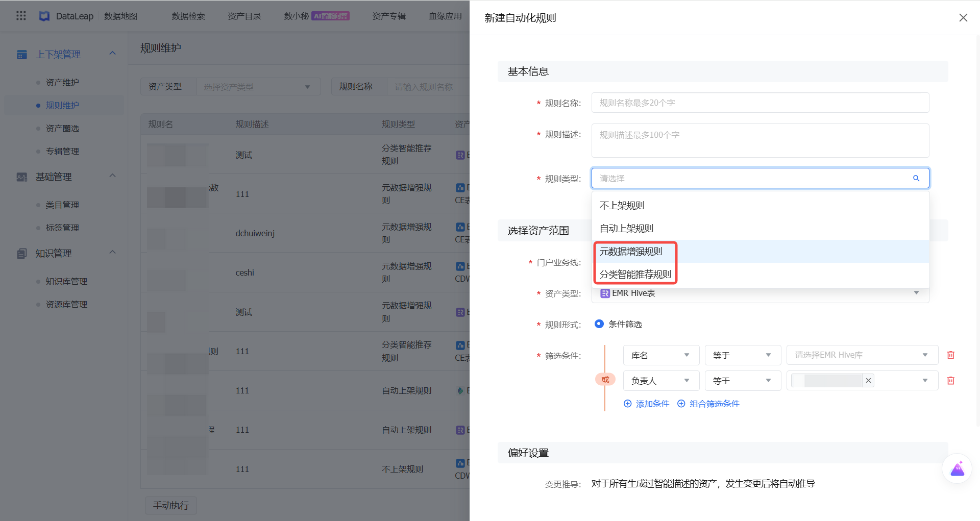Click the app grid launcher icon
980x521 pixels.
pyautogui.click(x=21, y=16)
